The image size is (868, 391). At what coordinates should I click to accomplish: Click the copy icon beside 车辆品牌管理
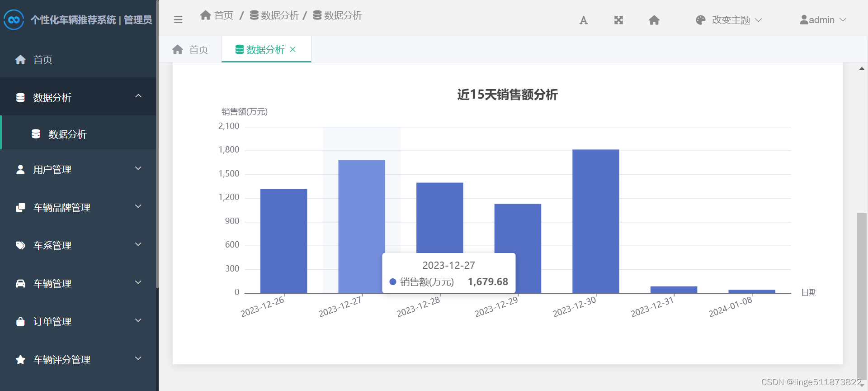click(20, 207)
